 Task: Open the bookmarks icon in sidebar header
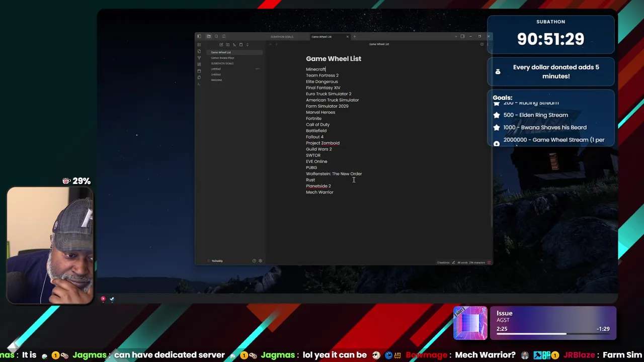click(224, 36)
